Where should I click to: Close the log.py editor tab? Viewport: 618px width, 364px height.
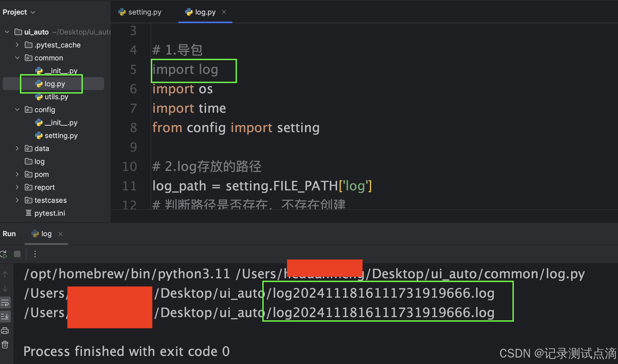coord(224,12)
